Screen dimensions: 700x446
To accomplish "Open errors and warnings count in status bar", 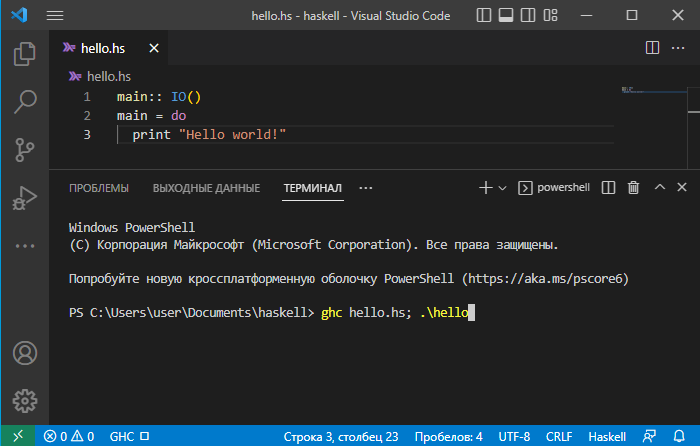I will tap(69, 436).
